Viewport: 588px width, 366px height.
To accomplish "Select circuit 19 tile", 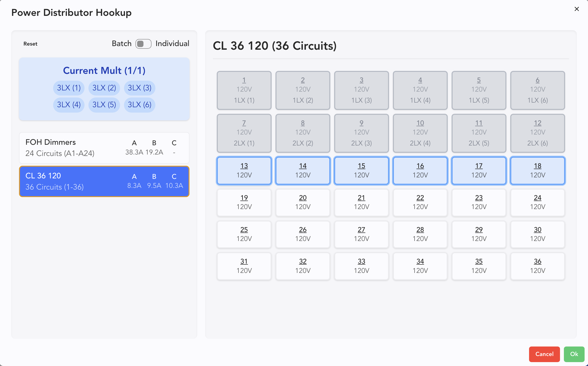I will tap(244, 202).
